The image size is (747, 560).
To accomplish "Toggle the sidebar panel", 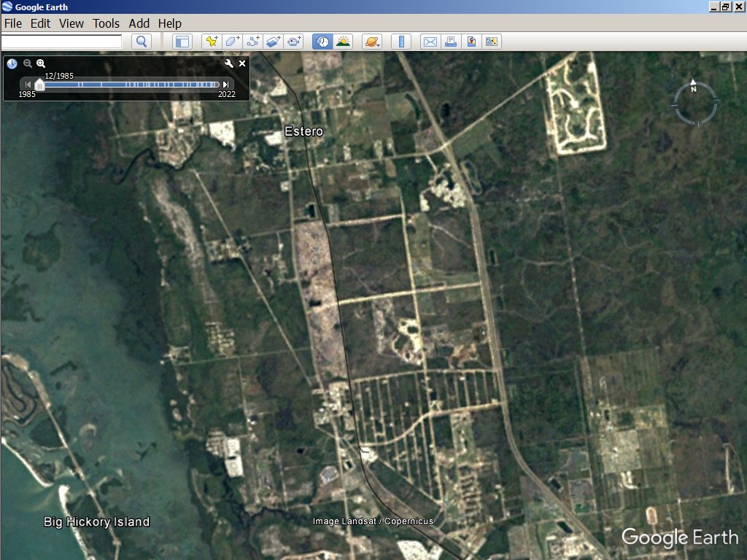I will coord(182,42).
